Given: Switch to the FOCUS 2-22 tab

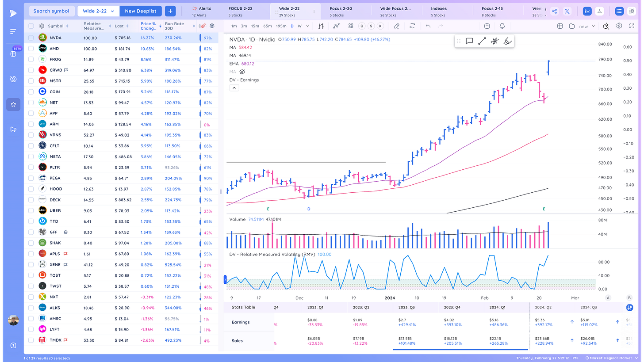Looking at the screenshot, I should click(241, 11).
